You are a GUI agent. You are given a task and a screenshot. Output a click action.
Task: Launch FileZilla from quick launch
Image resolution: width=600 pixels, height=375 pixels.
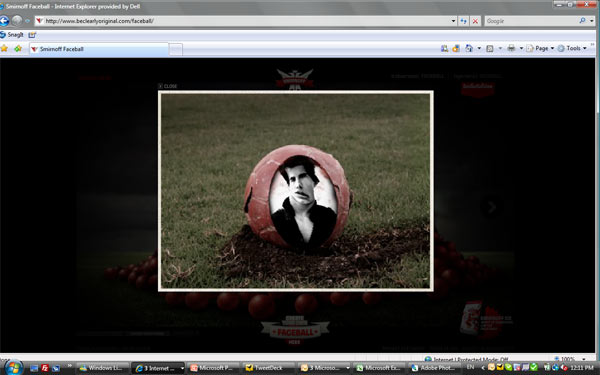point(45,368)
